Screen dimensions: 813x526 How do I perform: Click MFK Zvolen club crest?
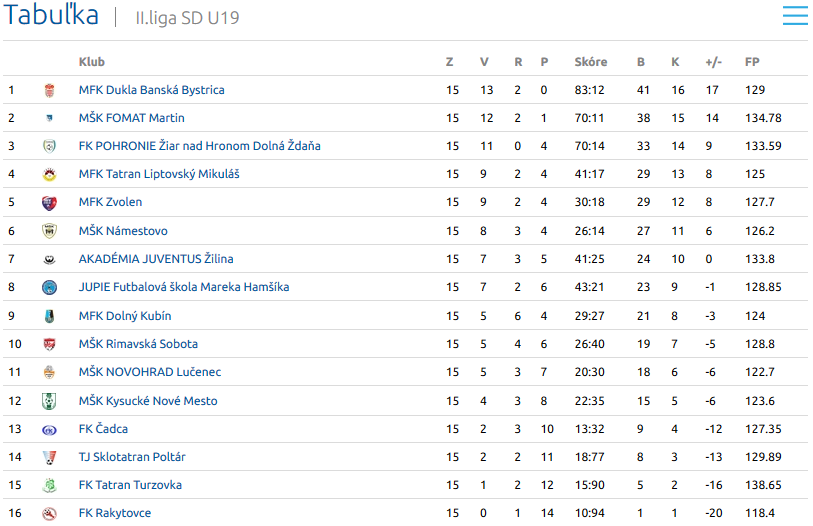click(x=49, y=202)
